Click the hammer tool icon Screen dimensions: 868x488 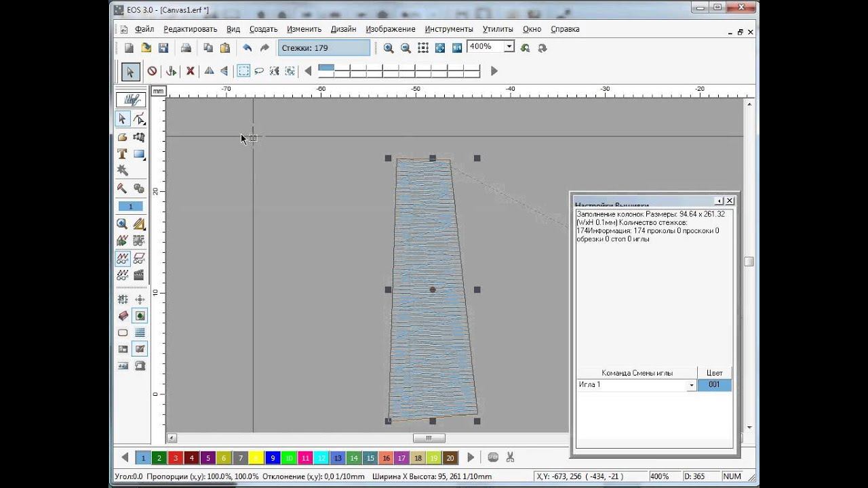point(122,188)
